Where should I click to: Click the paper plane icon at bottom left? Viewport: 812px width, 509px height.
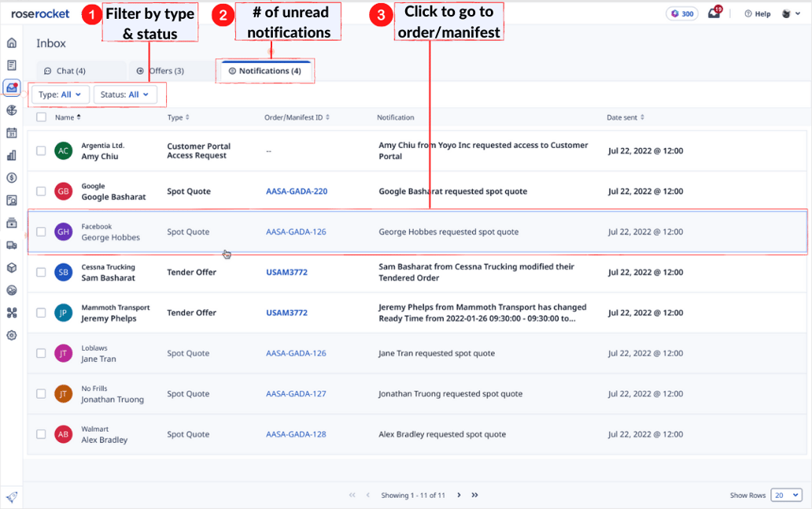pyautogui.click(x=11, y=496)
